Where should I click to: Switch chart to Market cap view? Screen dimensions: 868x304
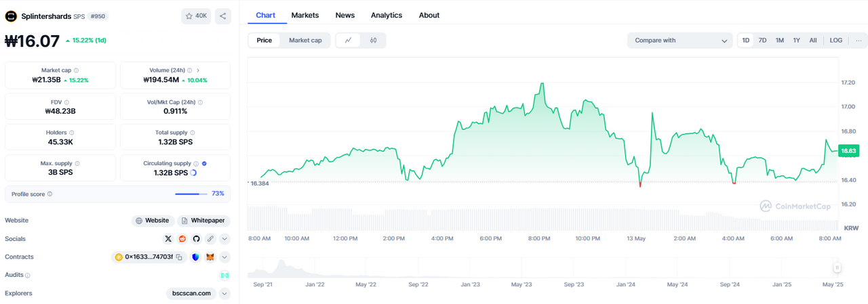305,41
